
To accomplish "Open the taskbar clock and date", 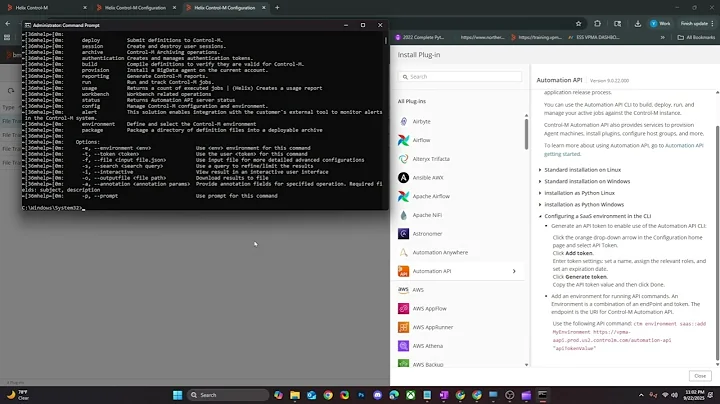I will tap(694, 395).
